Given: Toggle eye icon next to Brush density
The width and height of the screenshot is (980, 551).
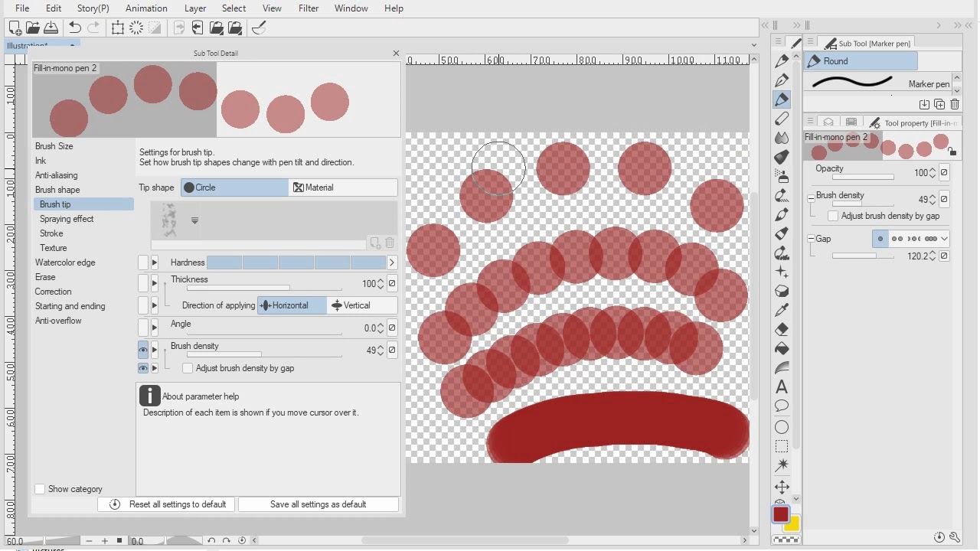Looking at the screenshot, I should pos(143,350).
